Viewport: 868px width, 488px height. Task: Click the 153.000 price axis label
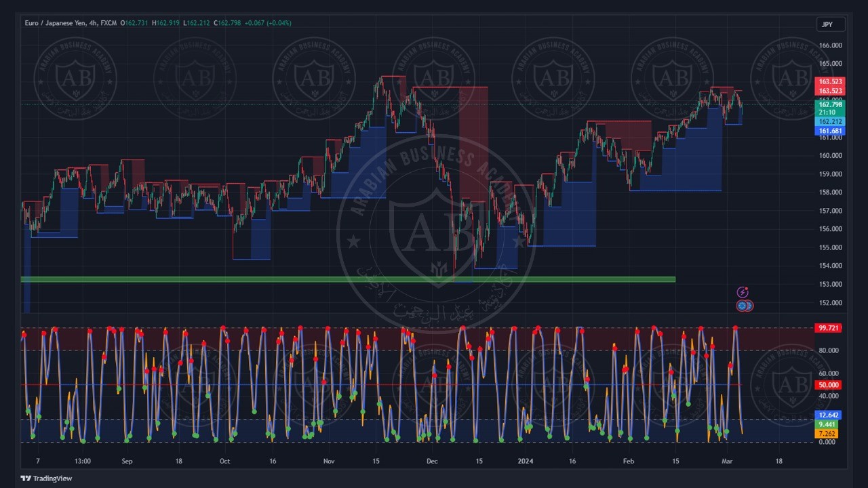pos(830,285)
